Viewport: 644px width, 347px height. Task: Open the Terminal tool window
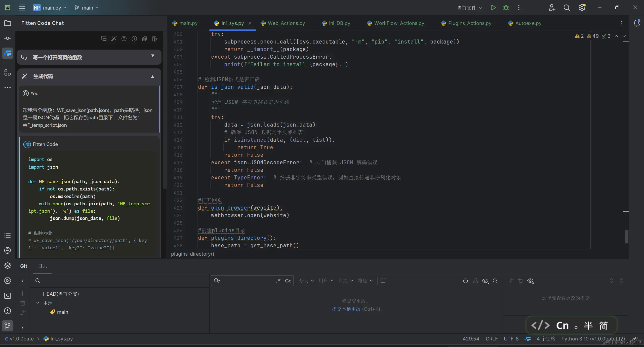tap(8, 296)
